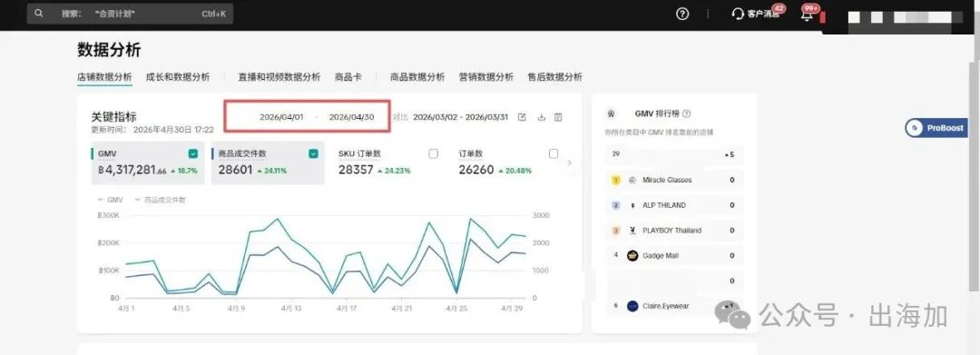Click the Miracle Glasses shop logo
The image size is (980, 355).
(632, 180)
